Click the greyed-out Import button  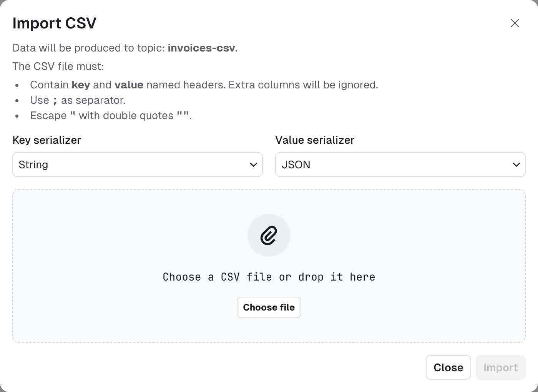tap(501, 367)
